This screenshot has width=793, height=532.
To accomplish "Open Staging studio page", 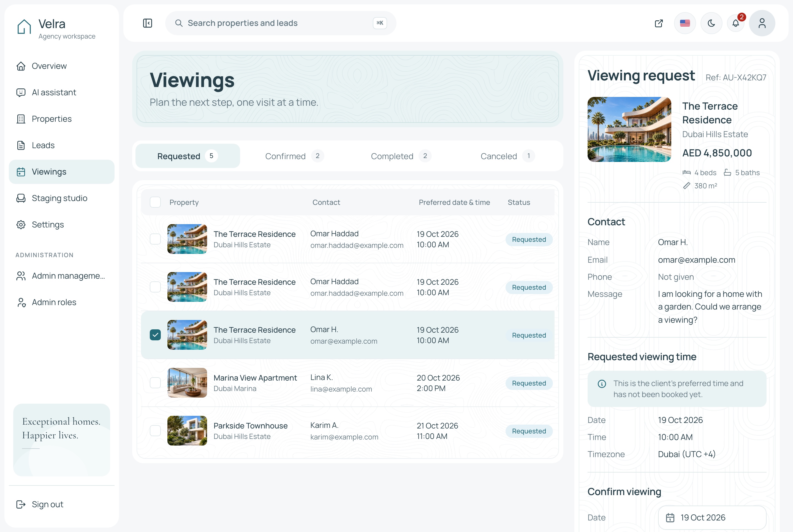I will (62, 198).
